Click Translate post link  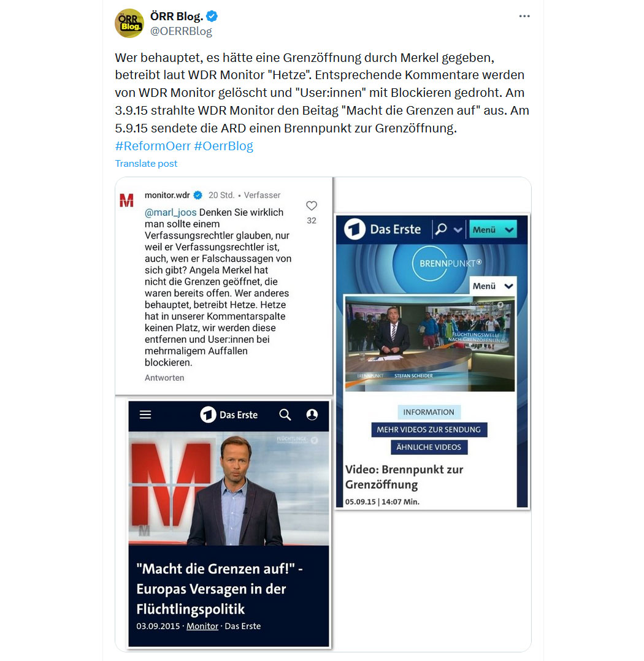coord(146,164)
